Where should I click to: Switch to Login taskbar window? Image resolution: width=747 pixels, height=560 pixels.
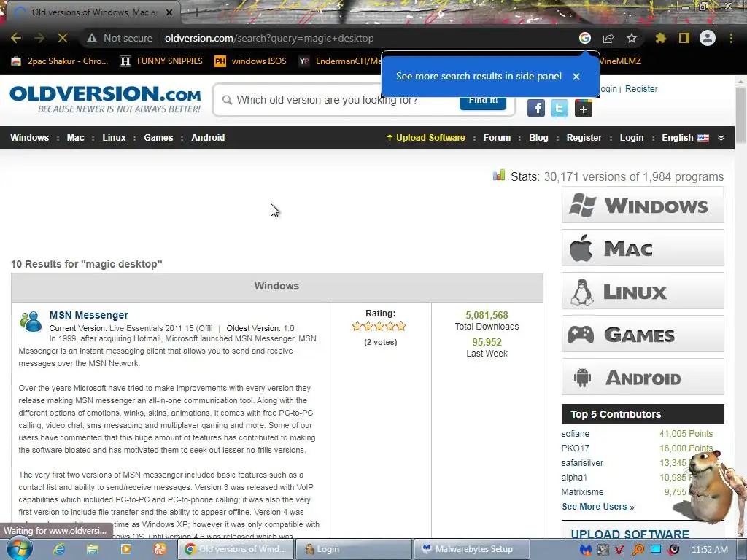354,549
